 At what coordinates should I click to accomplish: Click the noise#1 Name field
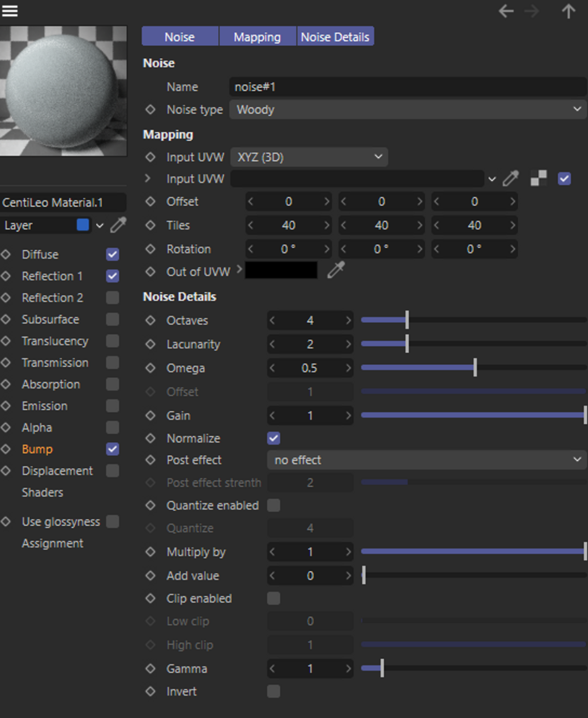click(408, 87)
